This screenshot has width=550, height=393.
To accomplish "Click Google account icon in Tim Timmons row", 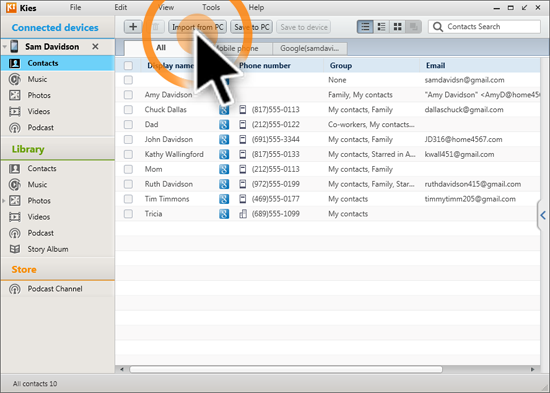I will point(224,199).
